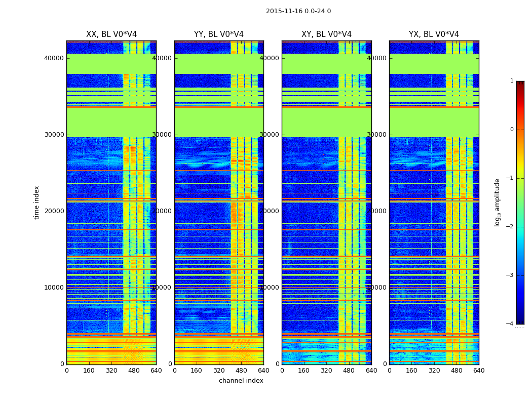Image resolution: width=532 pixels, height=405 pixels.
Task: Click the colorbar at the 0 tick level
Action: coord(520,130)
